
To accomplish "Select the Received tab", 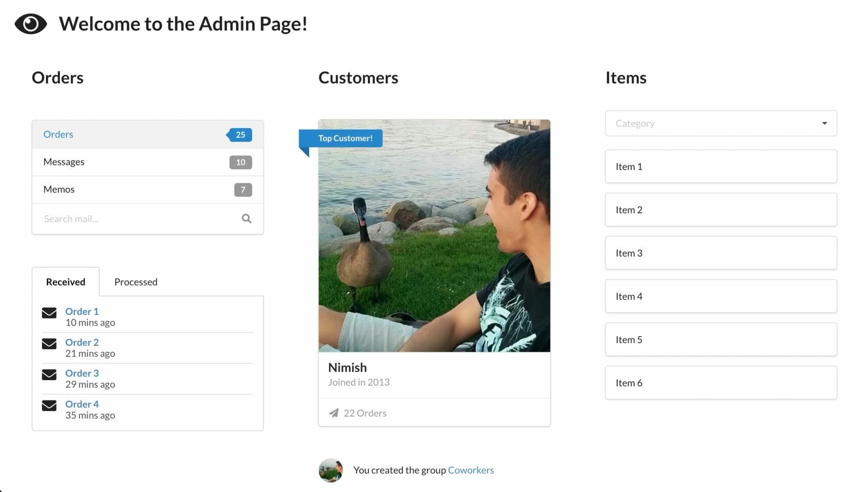I will pyautogui.click(x=66, y=282).
